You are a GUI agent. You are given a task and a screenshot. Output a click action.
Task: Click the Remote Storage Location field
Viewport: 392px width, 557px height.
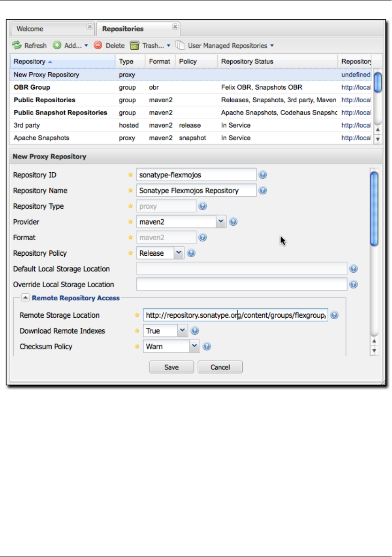tap(235, 315)
